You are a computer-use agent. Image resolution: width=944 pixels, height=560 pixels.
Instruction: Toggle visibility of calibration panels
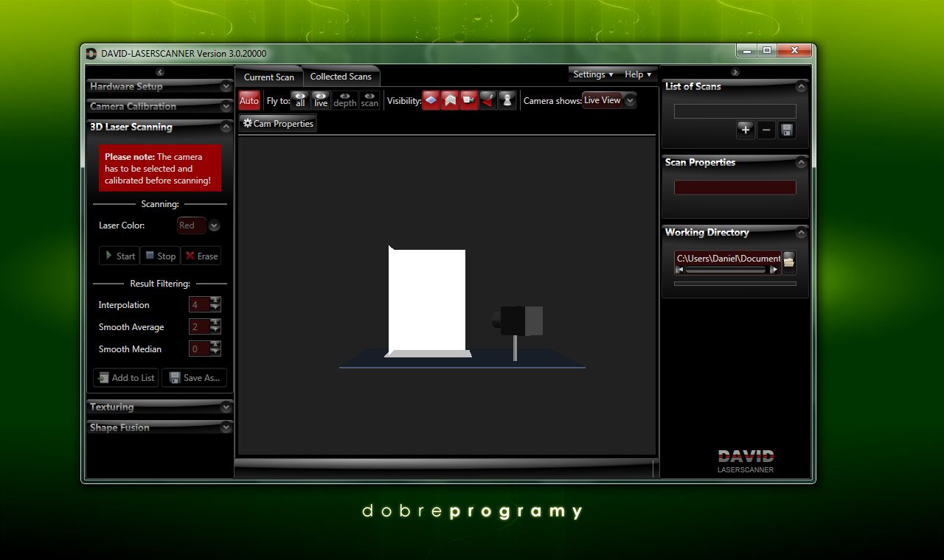click(x=450, y=100)
